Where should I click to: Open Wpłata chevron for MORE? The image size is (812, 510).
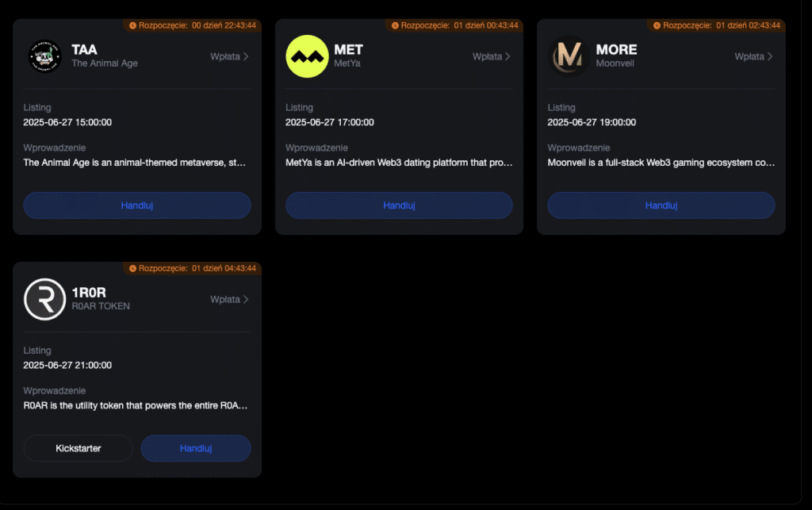(769, 56)
